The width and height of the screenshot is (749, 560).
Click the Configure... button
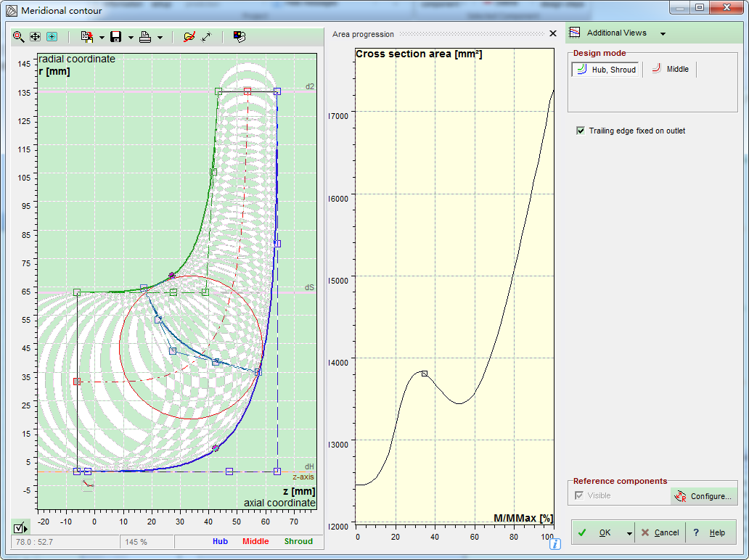703,496
